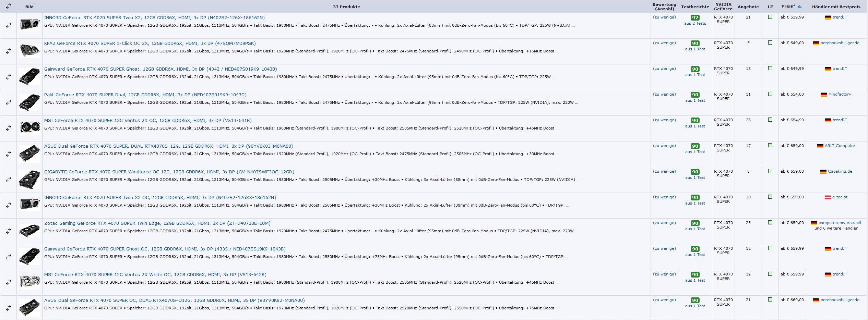The height and width of the screenshot is (320, 868).
Task: Click offers count 26 for MSI Ventus 2X OC
Action: (748, 120)
